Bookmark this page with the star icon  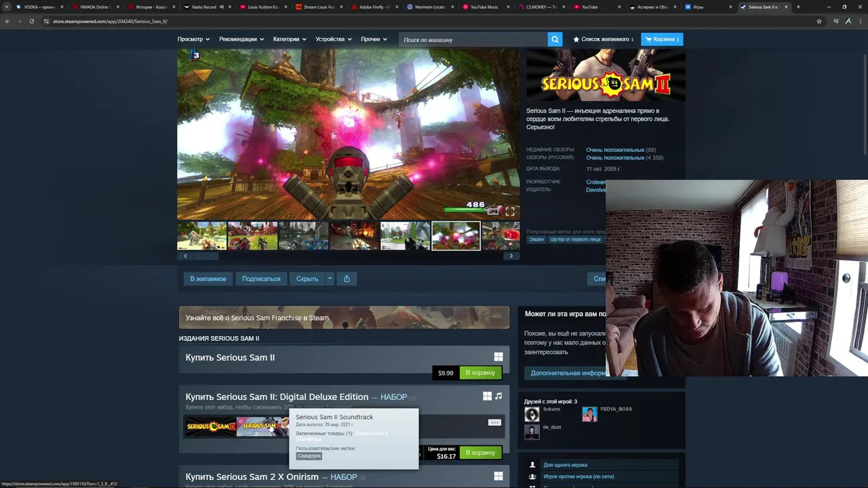(x=819, y=21)
